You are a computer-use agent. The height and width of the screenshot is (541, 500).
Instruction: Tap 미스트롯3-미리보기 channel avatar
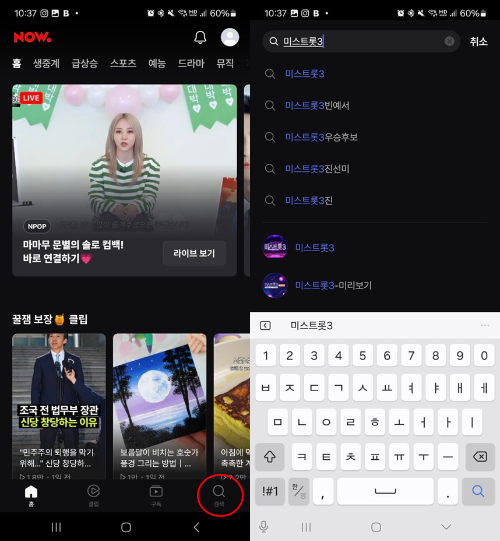click(x=275, y=285)
